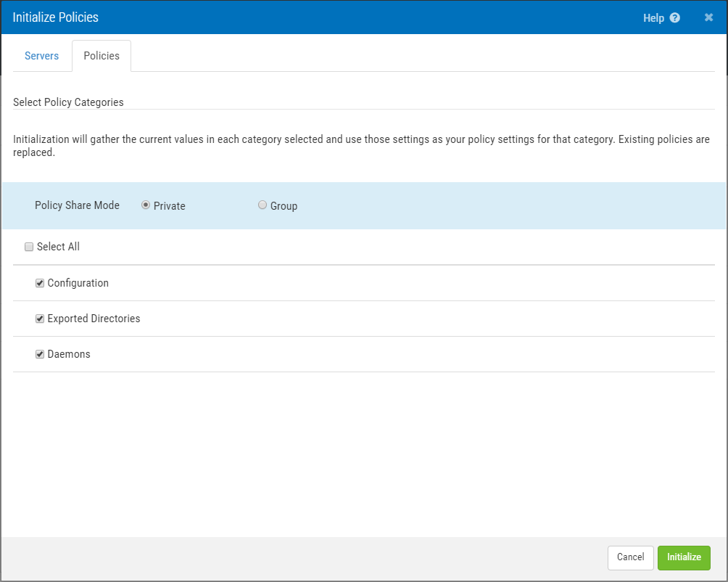Click the Cancel button
Viewport: 728px width, 582px height.
pyautogui.click(x=631, y=557)
